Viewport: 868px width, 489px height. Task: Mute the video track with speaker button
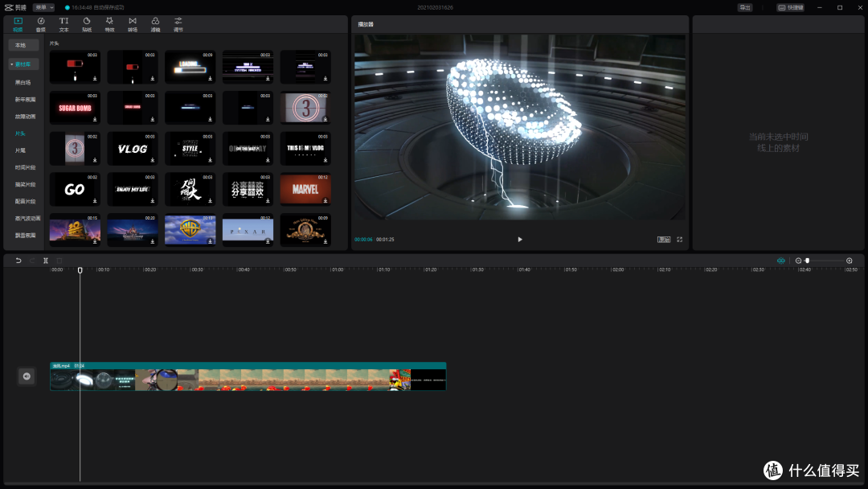coord(27,376)
